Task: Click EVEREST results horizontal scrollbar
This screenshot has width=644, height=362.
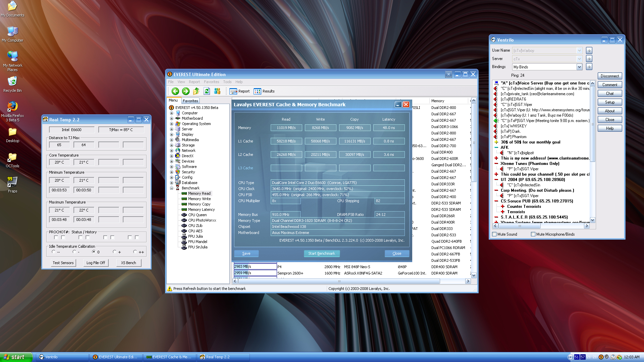Action: pos(352,281)
